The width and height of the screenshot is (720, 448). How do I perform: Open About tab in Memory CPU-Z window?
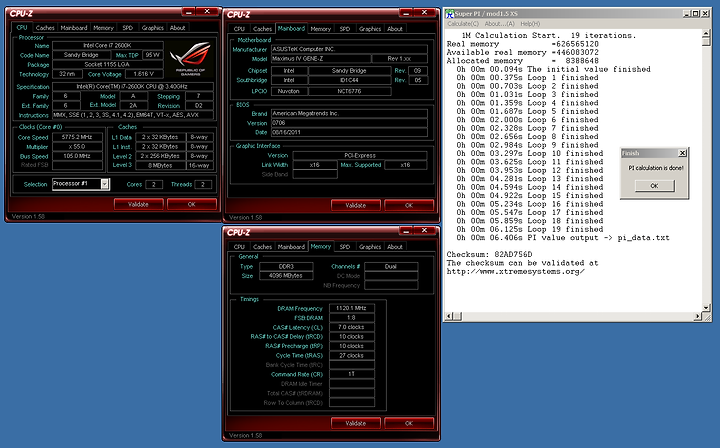[x=395, y=247]
